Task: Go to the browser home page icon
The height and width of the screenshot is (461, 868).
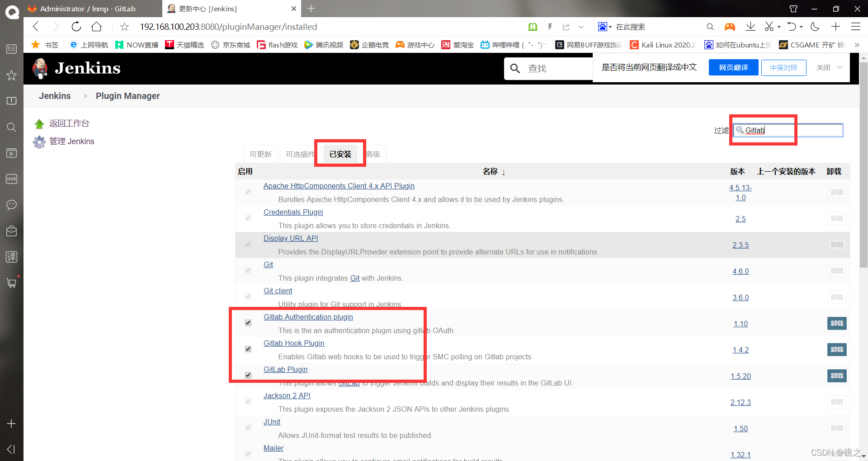Action: pyautogui.click(x=96, y=27)
